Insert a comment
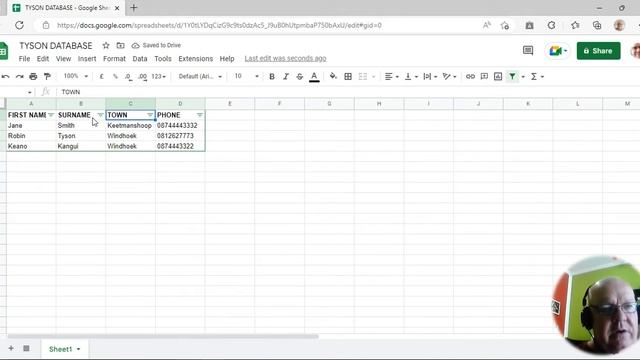 484,76
